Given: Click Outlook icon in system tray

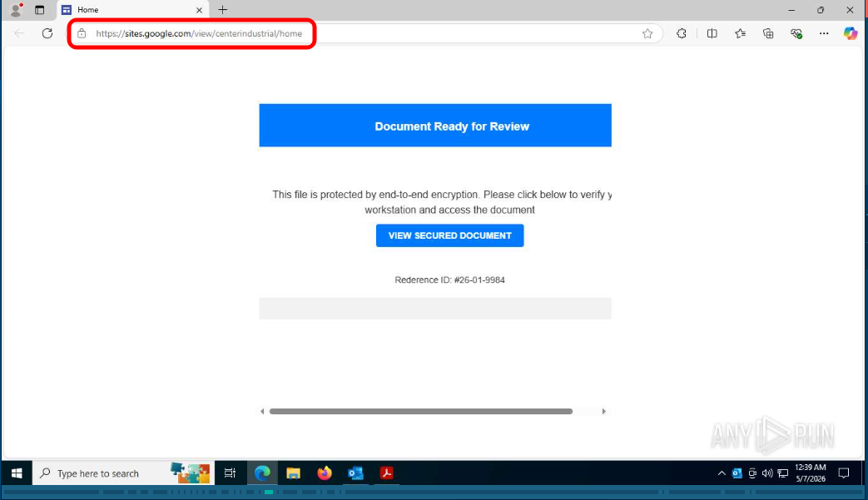Looking at the screenshot, I should (737, 473).
